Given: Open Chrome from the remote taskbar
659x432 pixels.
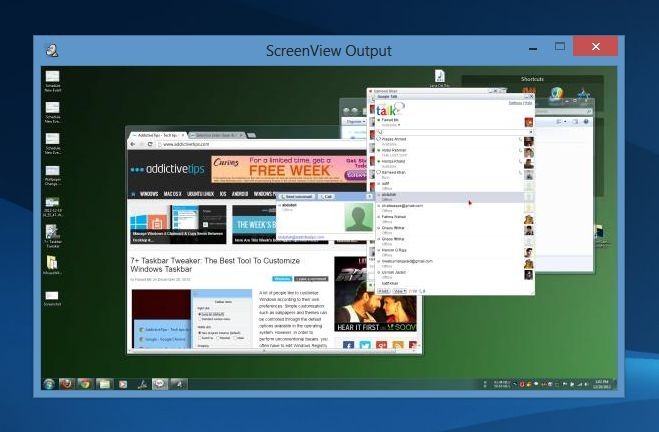Looking at the screenshot, I should click(85, 384).
